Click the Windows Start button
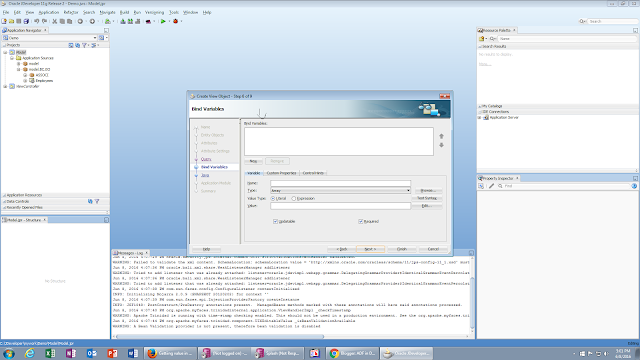Screen dimensions: 640x360 [x=9, y=353]
